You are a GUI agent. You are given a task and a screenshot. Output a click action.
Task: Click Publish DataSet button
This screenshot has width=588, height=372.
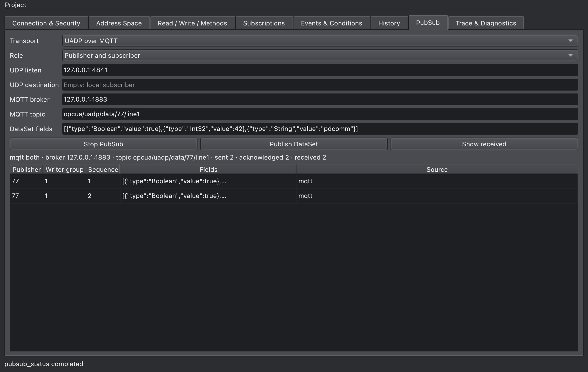(294, 144)
